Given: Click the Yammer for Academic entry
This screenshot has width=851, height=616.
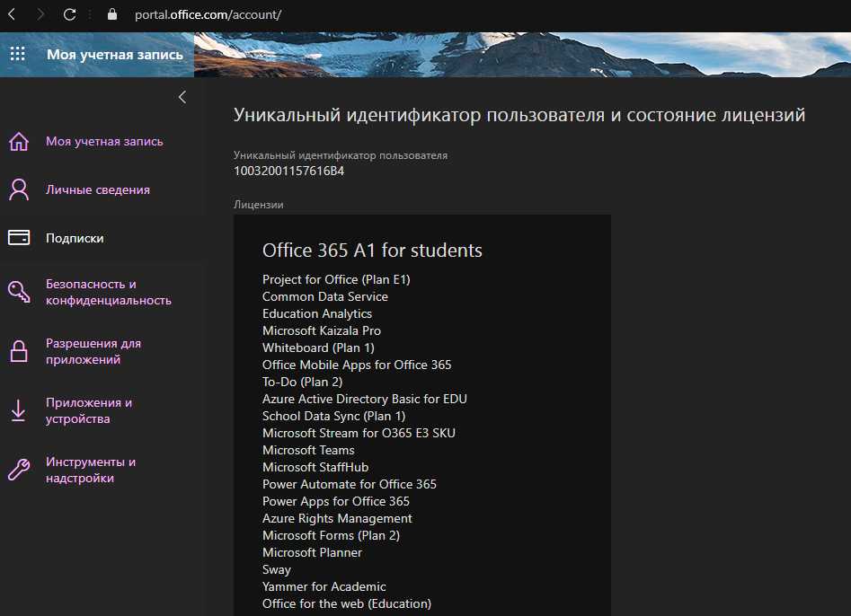Looking at the screenshot, I should (x=324, y=586).
